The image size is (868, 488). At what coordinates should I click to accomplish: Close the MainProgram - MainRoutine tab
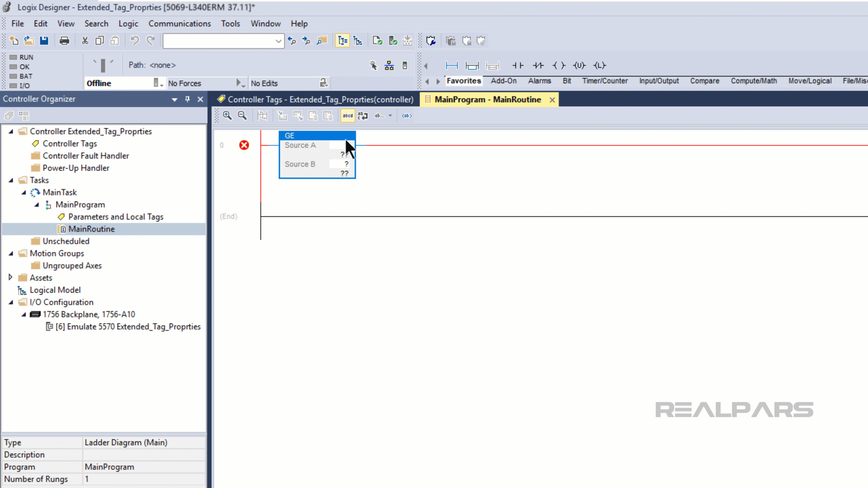tap(552, 100)
